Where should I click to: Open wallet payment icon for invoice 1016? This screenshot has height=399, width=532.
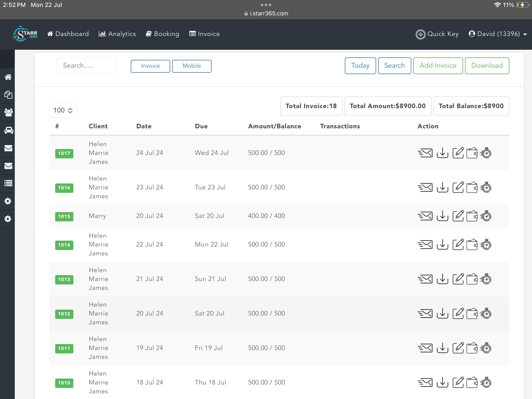click(x=472, y=187)
